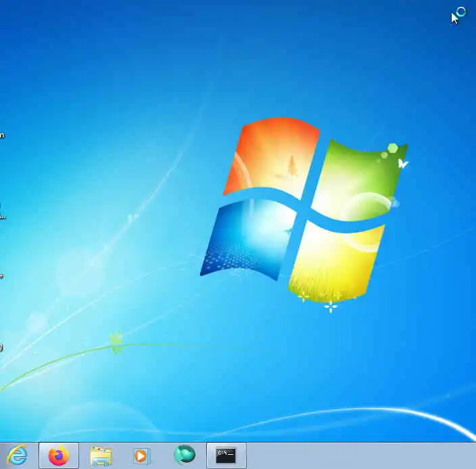Switch to the Command Prompt taskbar window
This screenshot has width=476, height=469.
click(226, 455)
